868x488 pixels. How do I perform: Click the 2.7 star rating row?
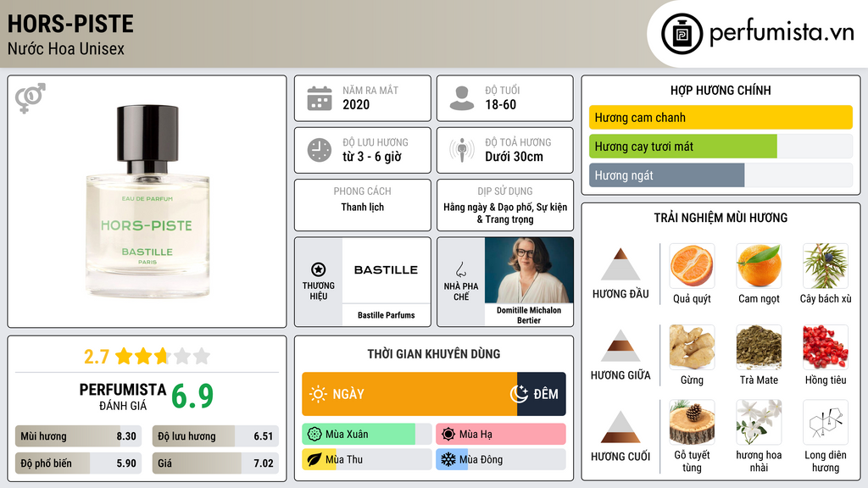(147, 357)
